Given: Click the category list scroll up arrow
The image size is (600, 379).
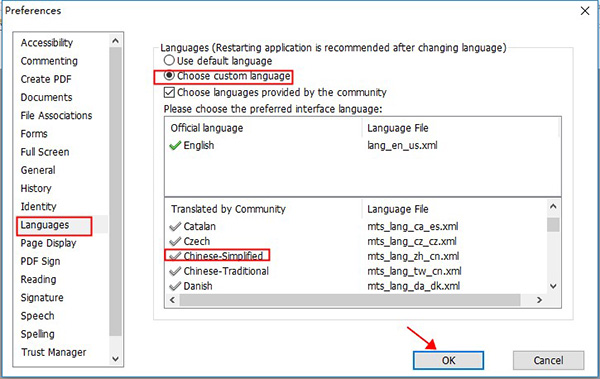Looking at the screenshot, I should coord(116,41).
